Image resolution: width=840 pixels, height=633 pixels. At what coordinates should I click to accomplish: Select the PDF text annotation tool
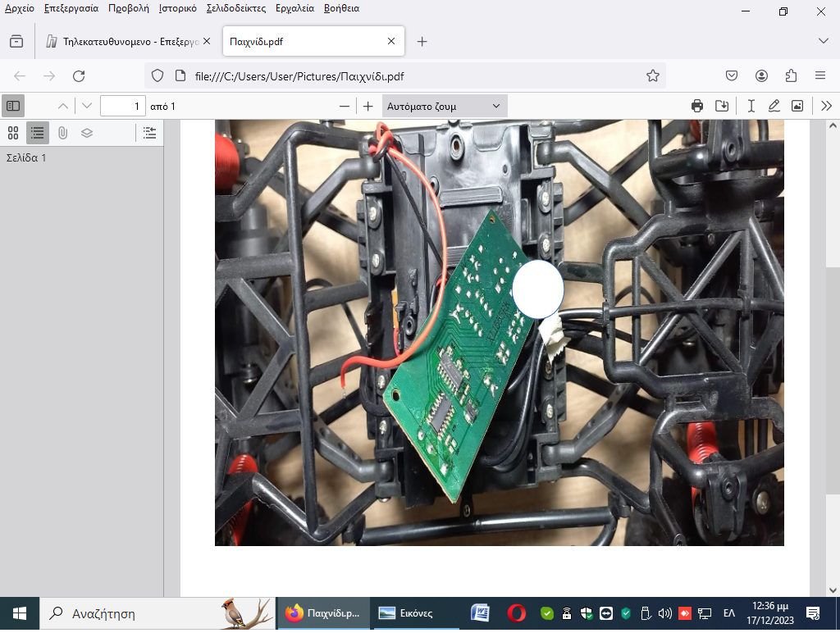point(751,106)
